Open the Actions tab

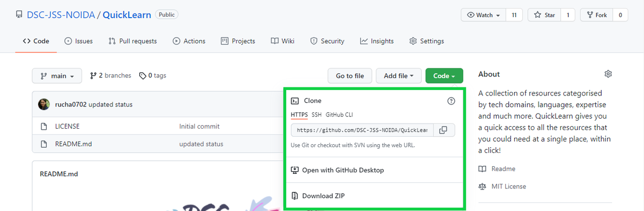189,41
